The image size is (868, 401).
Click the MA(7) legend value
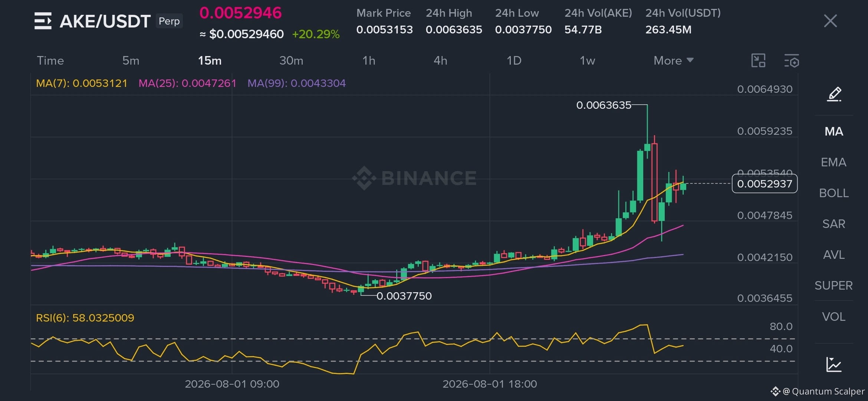(82, 83)
